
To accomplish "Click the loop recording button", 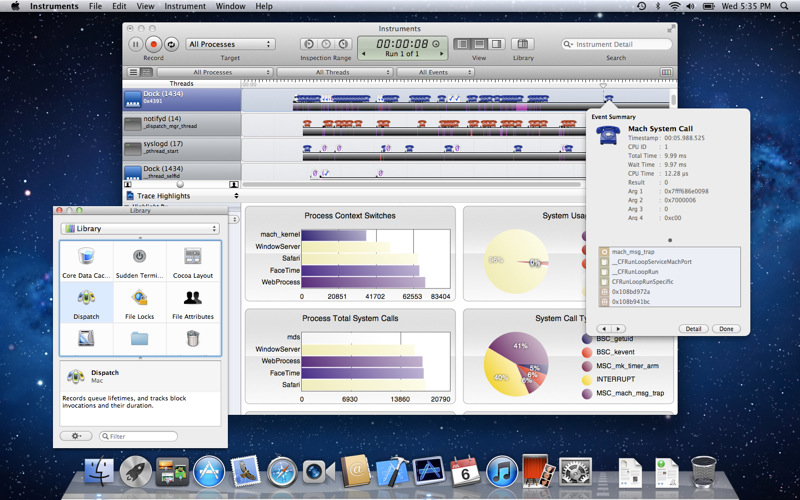I will (171, 44).
